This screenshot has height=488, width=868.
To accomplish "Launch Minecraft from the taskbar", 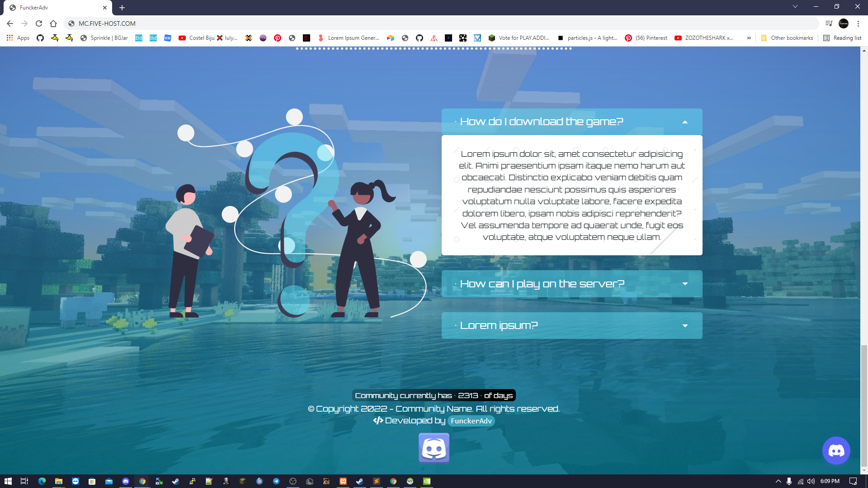I will coord(243,481).
